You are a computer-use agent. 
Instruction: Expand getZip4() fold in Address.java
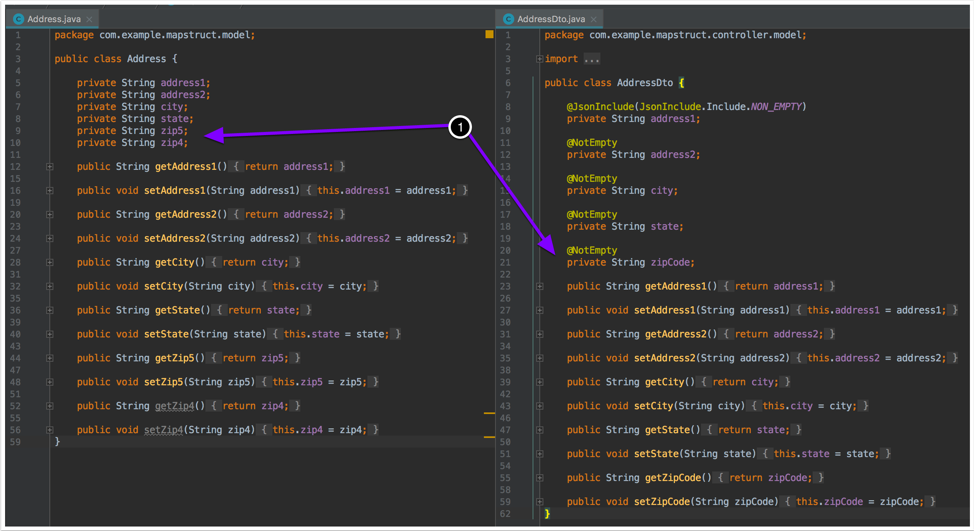pyautogui.click(x=49, y=406)
